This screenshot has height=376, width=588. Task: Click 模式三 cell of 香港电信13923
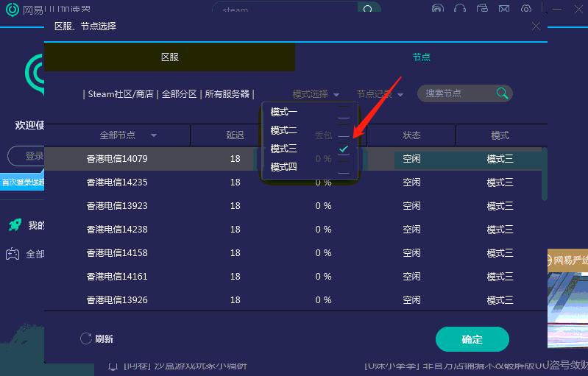pyautogui.click(x=500, y=206)
